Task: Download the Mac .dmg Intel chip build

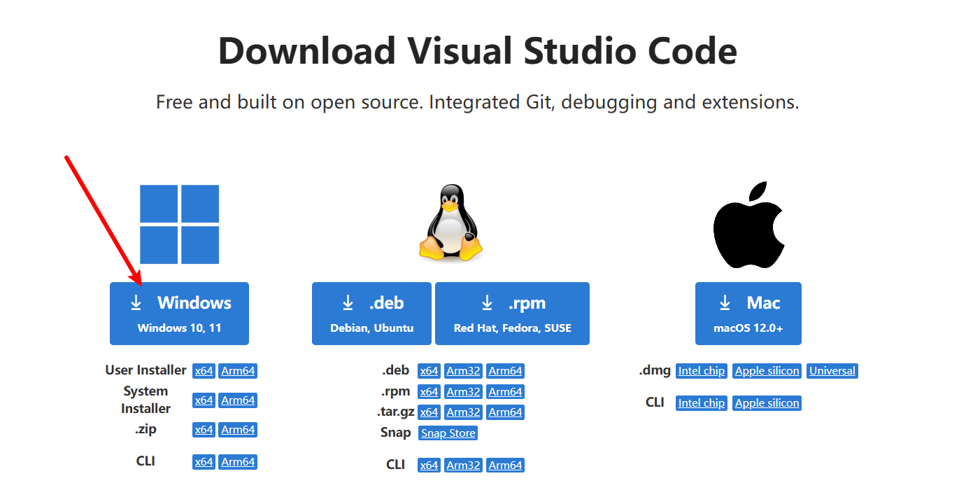Action: (702, 371)
